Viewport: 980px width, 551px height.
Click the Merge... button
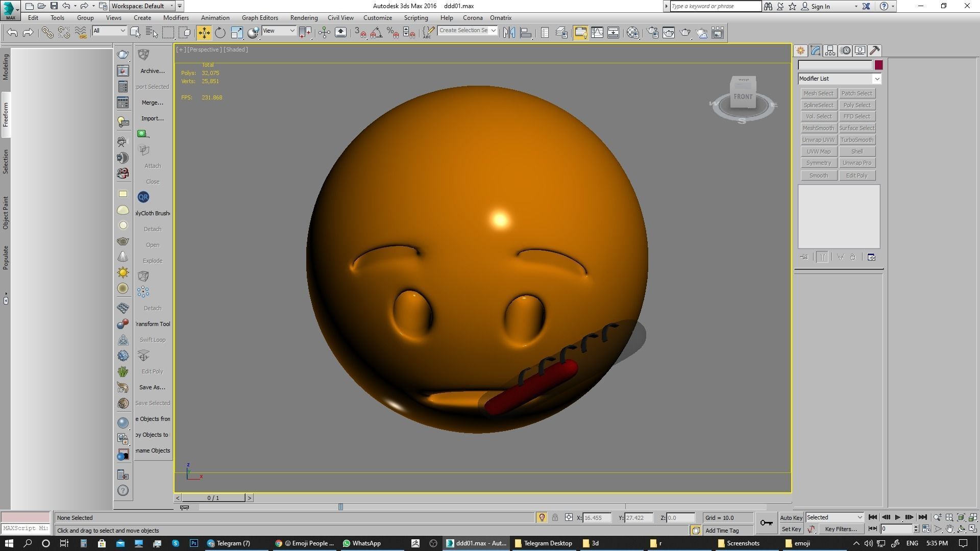(152, 103)
